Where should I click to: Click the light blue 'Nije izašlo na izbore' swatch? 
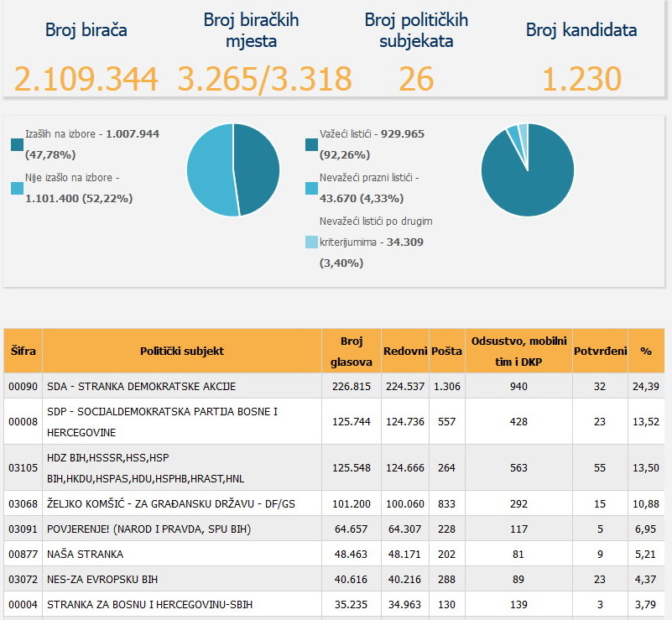tap(17, 188)
